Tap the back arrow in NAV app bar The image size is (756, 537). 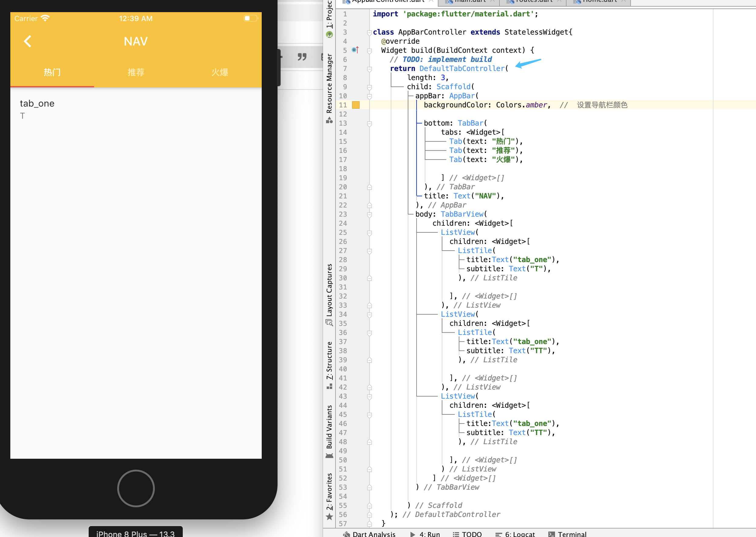tap(28, 41)
